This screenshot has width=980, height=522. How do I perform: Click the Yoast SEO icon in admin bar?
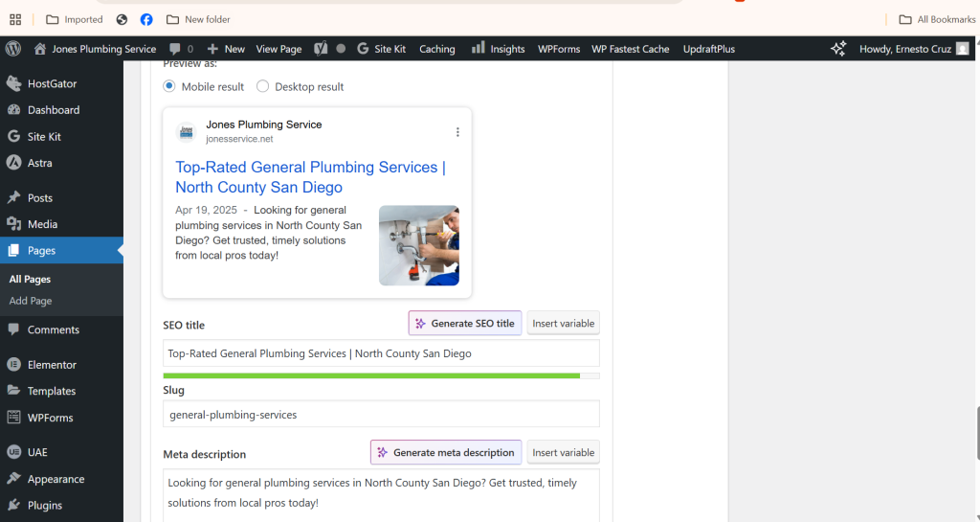point(321,49)
